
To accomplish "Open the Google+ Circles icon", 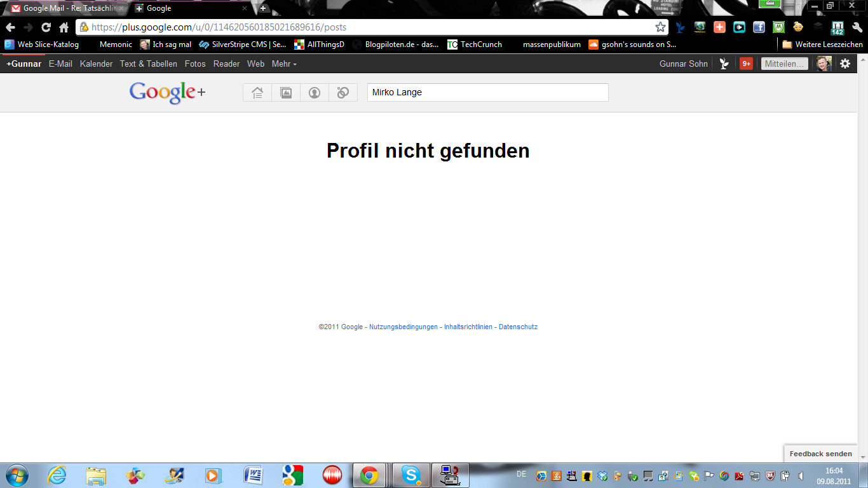I will click(x=343, y=93).
